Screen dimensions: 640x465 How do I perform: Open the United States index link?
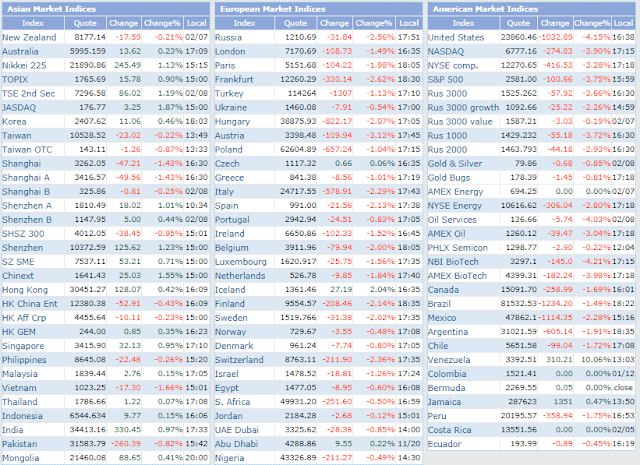[456, 38]
